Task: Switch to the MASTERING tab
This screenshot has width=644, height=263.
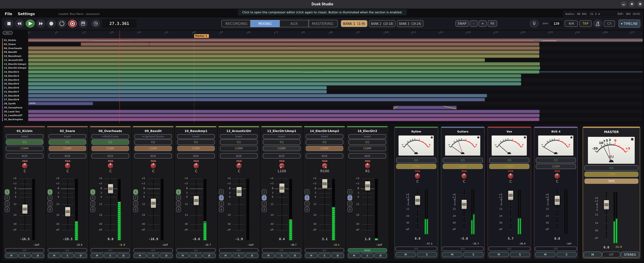Action: pyautogui.click(x=323, y=24)
